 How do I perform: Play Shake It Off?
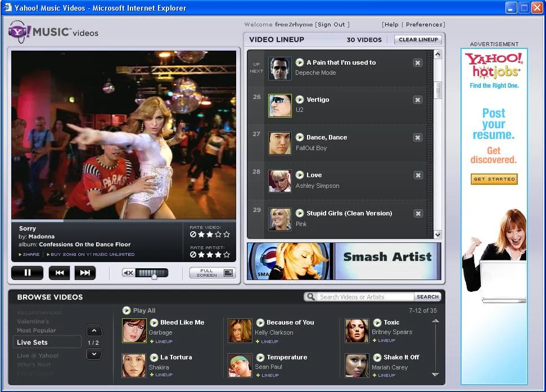click(x=377, y=357)
